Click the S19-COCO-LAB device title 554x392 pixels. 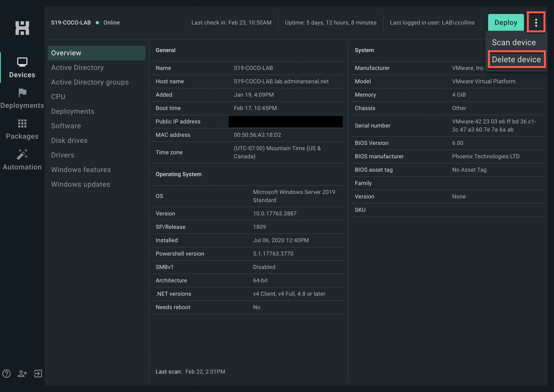pos(71,22)
